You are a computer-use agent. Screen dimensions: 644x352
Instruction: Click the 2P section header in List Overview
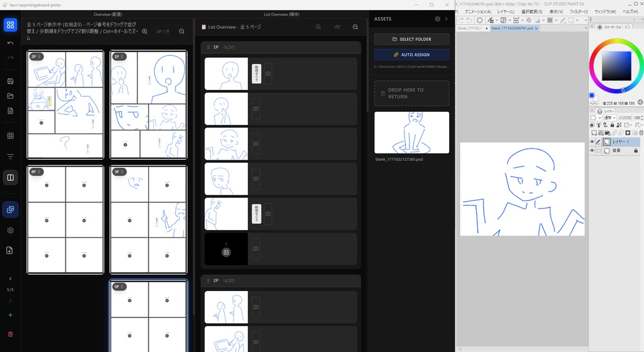click(x=280, y=280)
